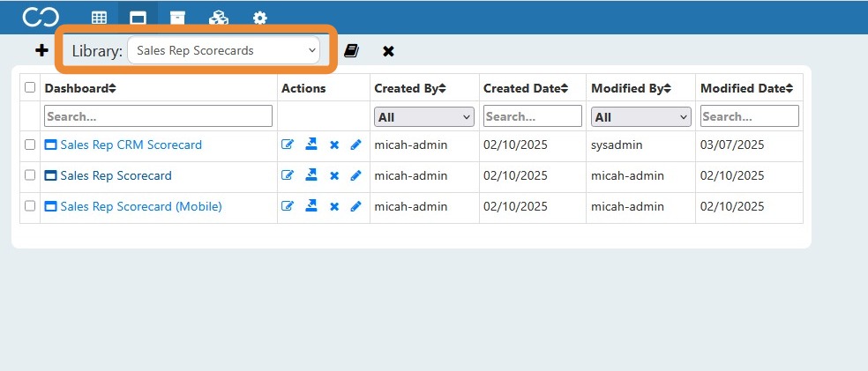868x371 pixels.
Task: Click the black X icon next to the book icon
Action: coord(389,51)
